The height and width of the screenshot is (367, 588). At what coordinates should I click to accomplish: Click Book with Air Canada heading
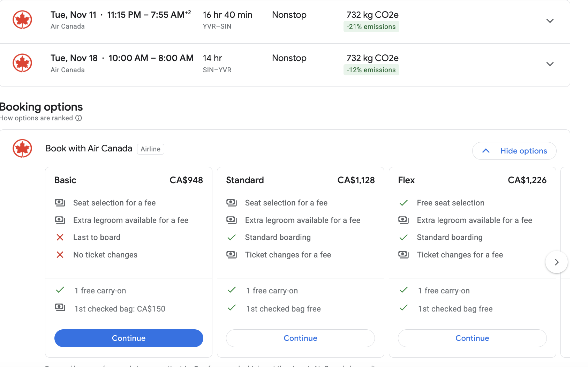point(89,149)
